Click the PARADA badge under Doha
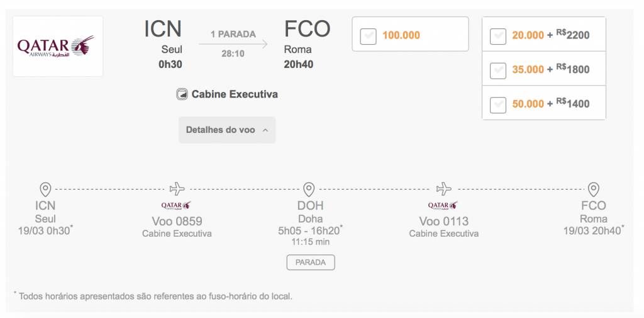Screen dimensions: 644x318 311,263
